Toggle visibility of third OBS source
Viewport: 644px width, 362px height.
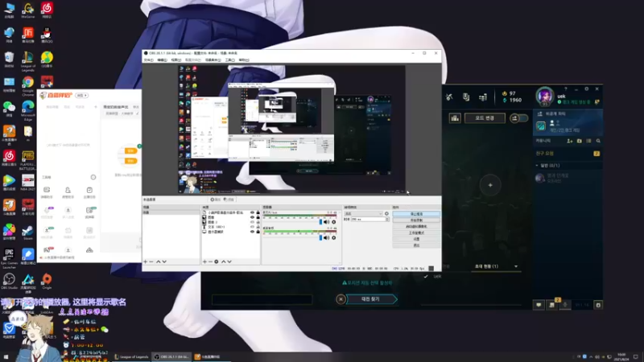252,222
